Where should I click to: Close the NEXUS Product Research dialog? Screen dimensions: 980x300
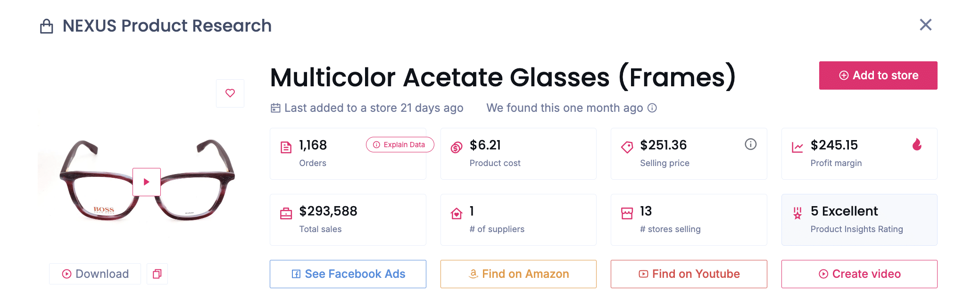(925, 25)
